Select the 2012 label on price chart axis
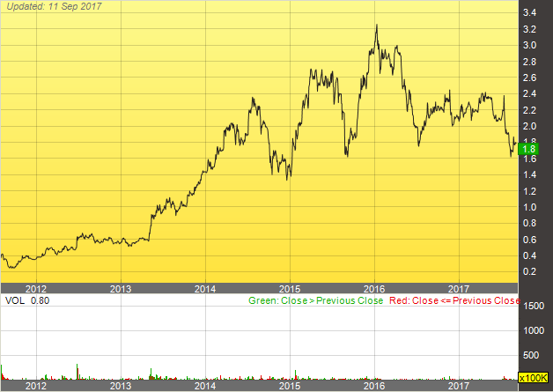Viewport: 553px width, 392px height. (36, 289)
